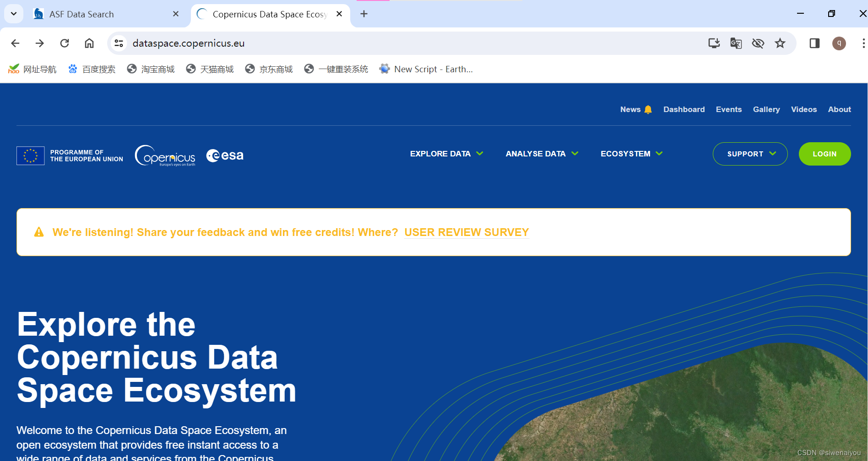Screen dimensions: 868x461
Task: Open the tab search dropdown arrow
Action: coord(14,14)
